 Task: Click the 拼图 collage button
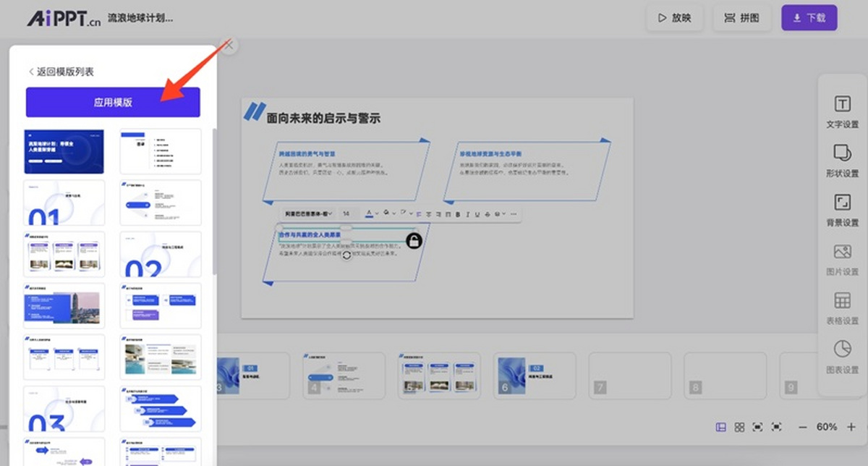[742, 18]
